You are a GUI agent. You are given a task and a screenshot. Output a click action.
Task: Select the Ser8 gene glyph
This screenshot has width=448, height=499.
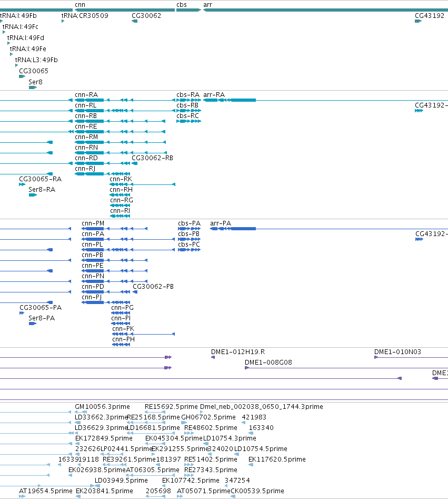pyautogui.click(x=33, y=87)
